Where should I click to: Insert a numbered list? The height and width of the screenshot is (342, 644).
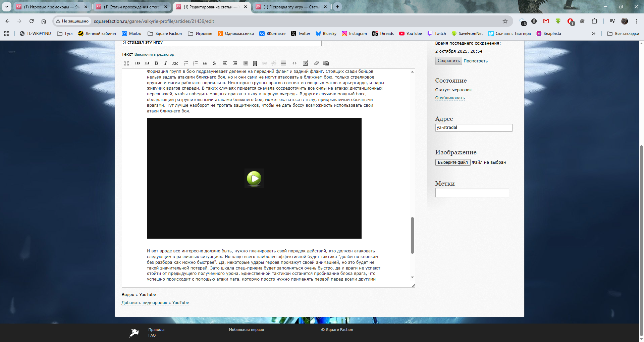point(196,63)
